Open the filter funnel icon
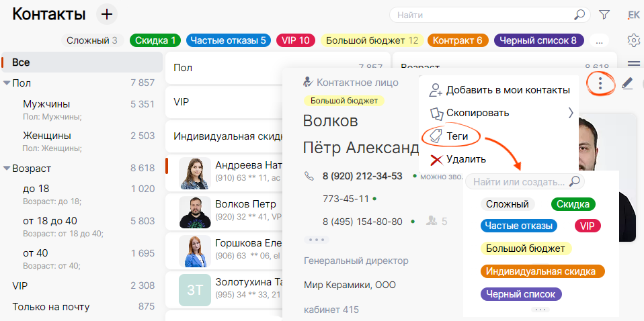 pyautogui.click(x=604, y=15)
